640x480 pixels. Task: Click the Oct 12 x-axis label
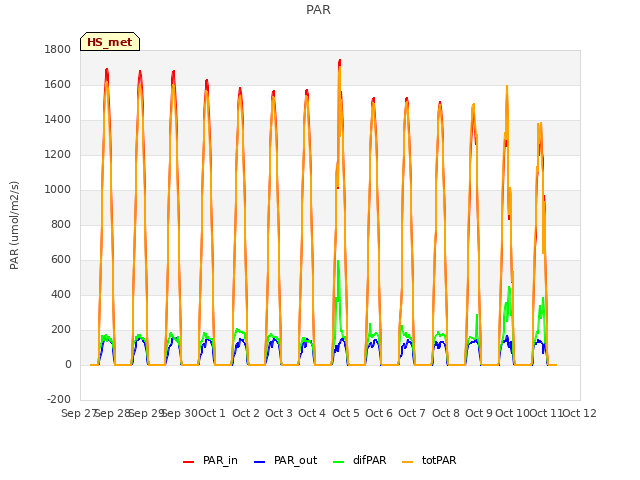[x=579, y=413]
